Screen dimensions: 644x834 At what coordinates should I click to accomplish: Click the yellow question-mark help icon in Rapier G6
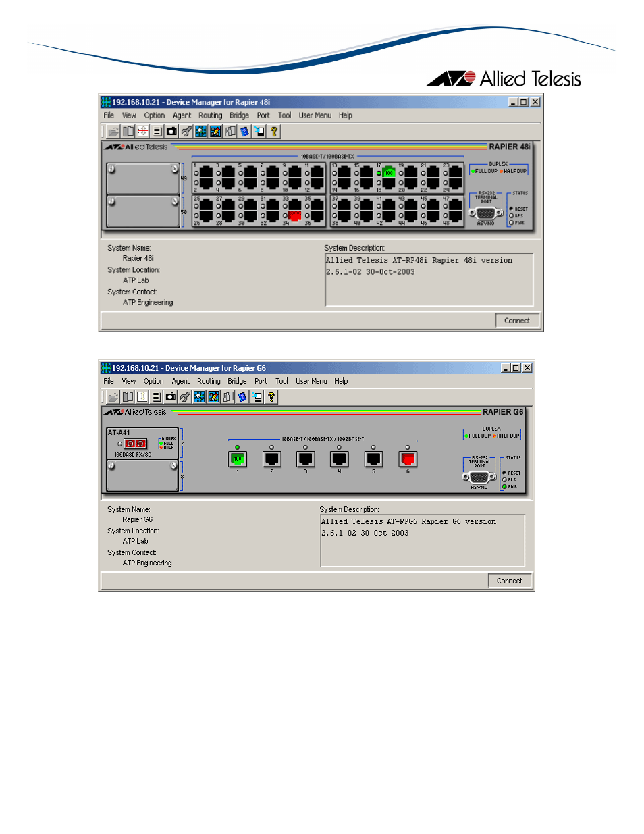pos(271,397)
